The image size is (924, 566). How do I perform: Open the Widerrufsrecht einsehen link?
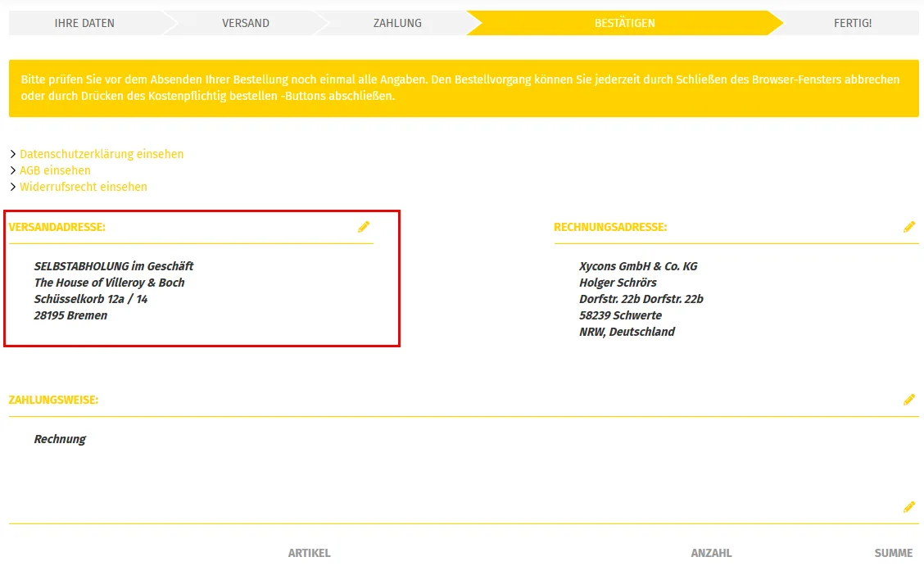click(x=83, y=188)
